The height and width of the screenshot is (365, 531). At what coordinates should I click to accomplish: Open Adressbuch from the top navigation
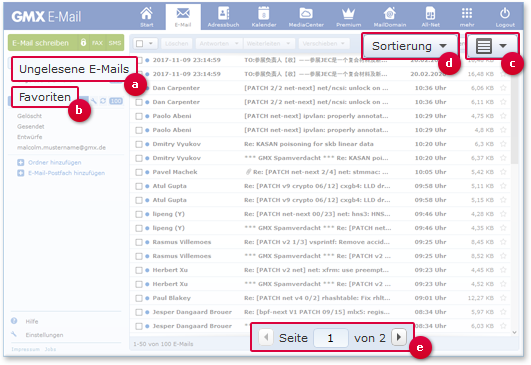[223, 17]
